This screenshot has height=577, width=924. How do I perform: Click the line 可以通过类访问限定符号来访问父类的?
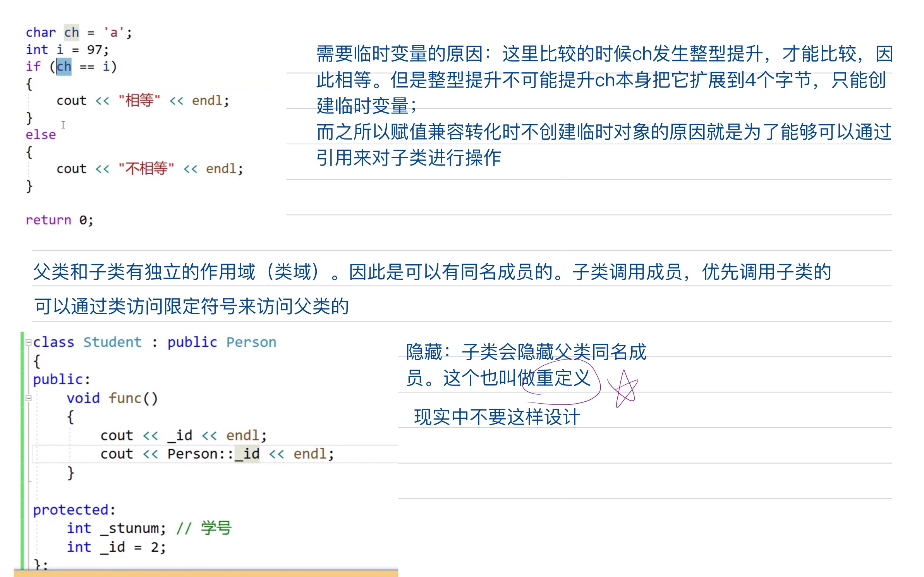(x=191, y=306)
